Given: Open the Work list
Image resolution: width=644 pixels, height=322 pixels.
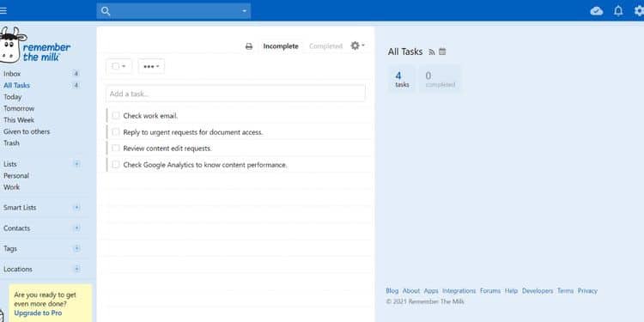Looking at the screenshot, I should 11,187.
